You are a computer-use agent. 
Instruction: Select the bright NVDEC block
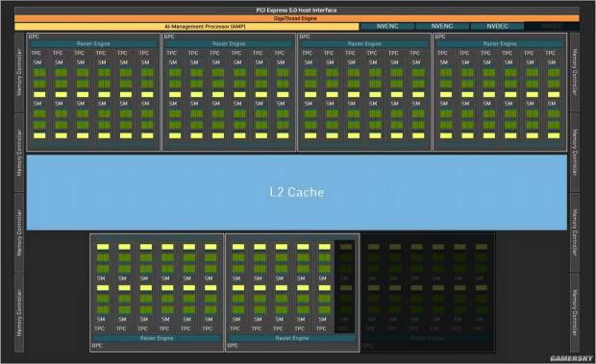[x=497, y=26]
